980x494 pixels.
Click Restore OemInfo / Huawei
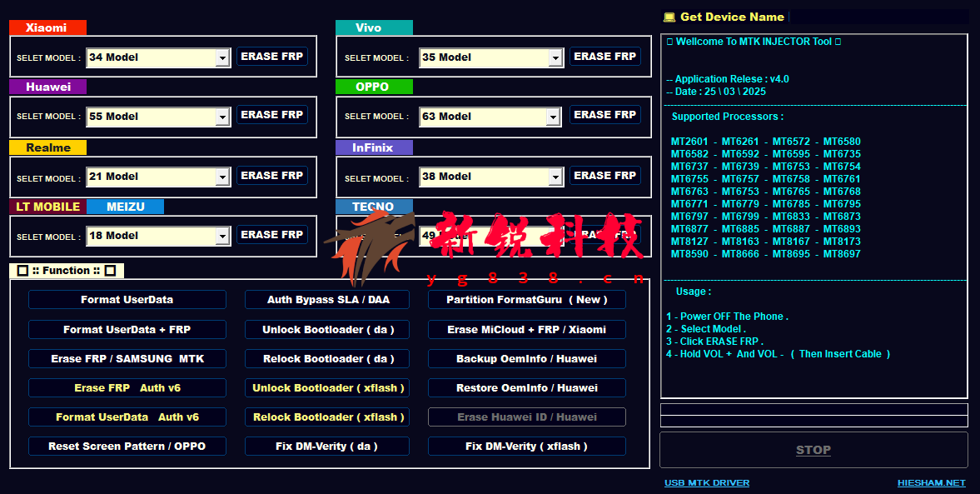click(527, 387)
